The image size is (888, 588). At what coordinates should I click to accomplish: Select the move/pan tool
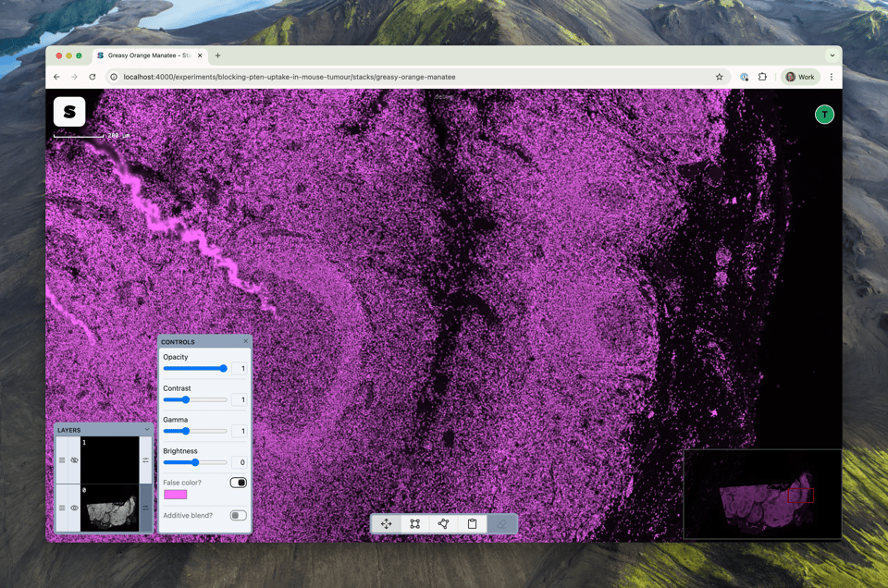387,524
